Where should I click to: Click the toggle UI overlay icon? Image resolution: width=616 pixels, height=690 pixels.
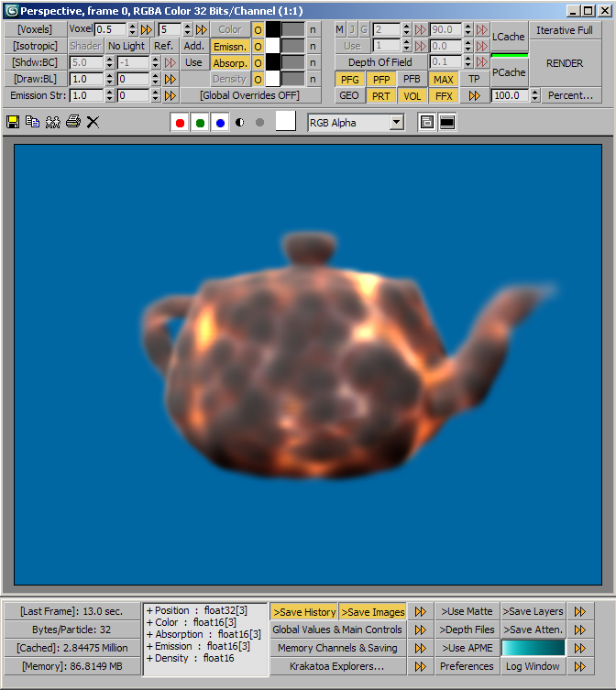click(x=426, y=123)
